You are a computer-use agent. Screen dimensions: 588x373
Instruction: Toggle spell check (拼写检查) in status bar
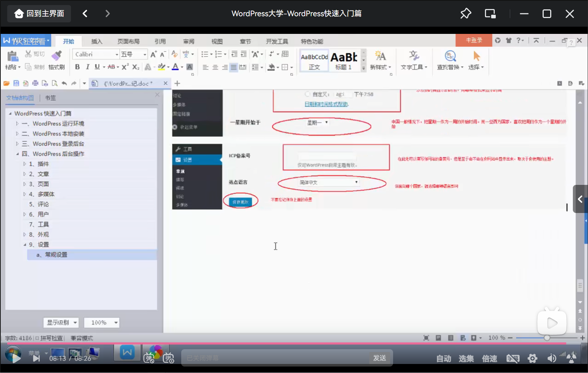(49, 338)
